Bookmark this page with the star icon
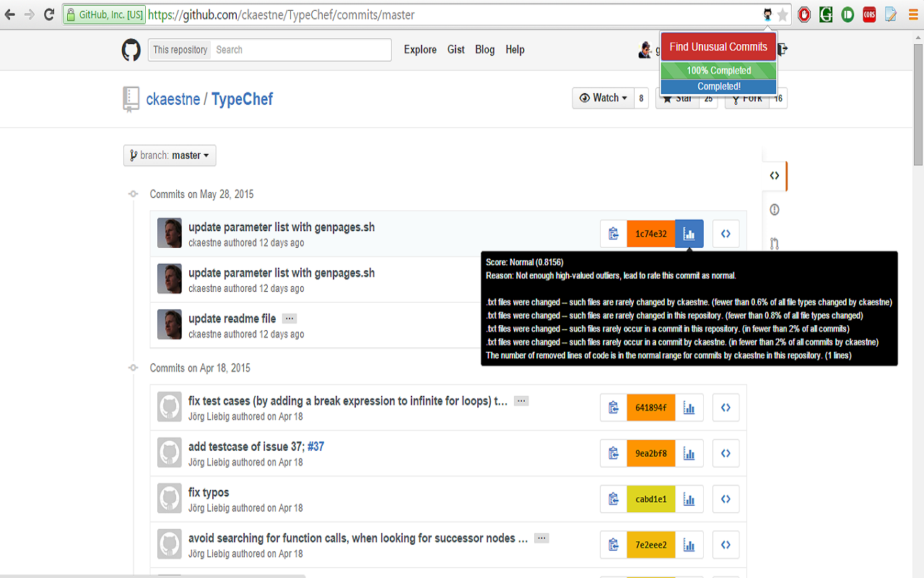Viewport: 924px width, 578px height. pyautogui.click(x=783, y=14)
